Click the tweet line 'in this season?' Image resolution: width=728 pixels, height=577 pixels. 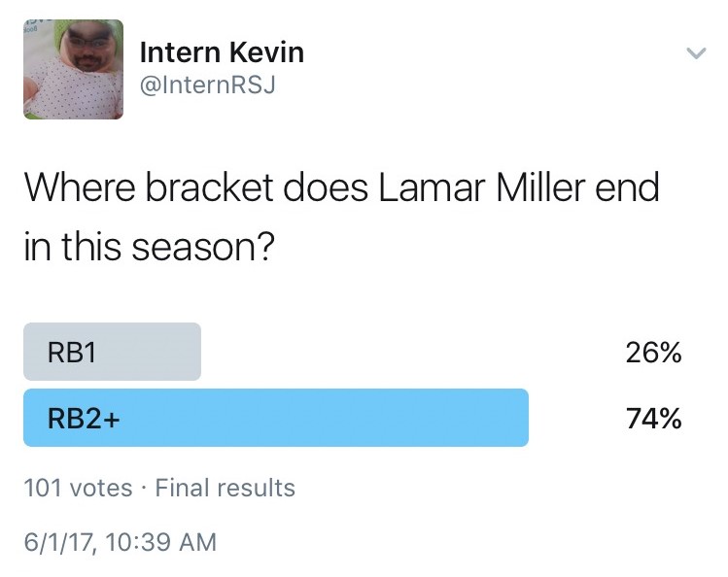149,247
